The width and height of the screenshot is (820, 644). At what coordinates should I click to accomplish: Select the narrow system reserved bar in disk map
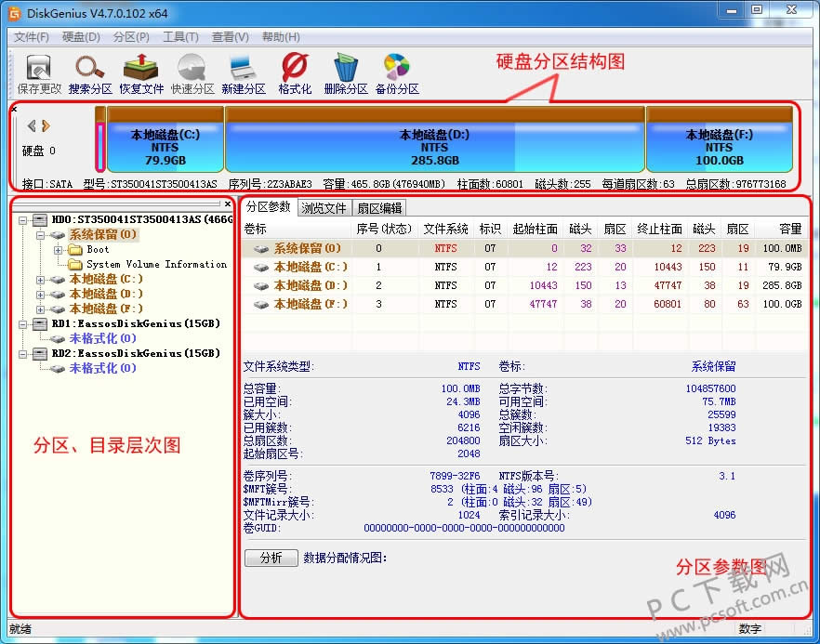[x=100, y=139]
